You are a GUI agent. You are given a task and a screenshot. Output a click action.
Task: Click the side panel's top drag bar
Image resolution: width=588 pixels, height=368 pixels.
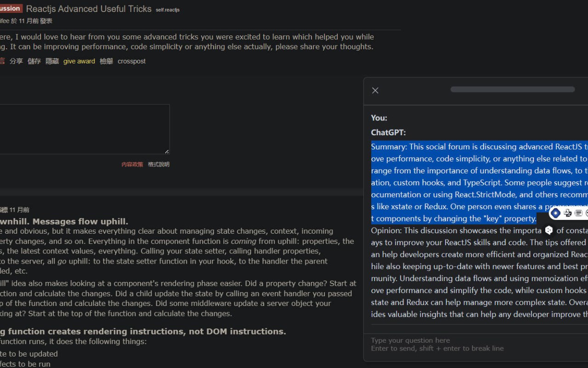(x=512, y=89)
